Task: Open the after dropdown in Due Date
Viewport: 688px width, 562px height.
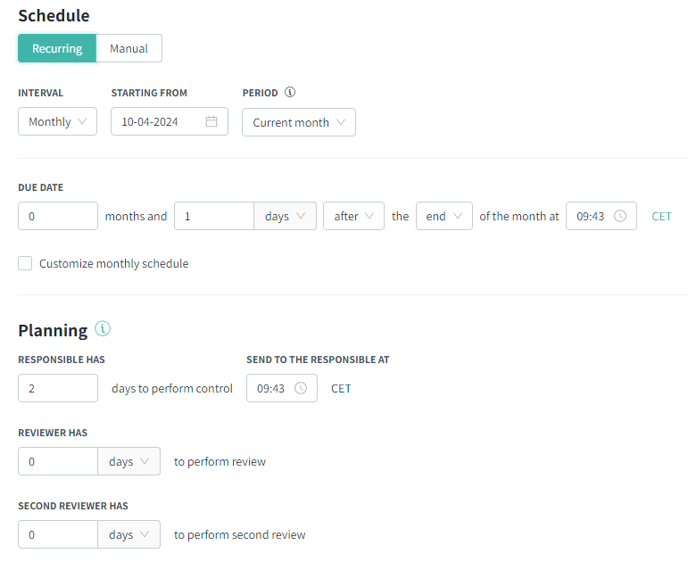Action: (354, 216)
